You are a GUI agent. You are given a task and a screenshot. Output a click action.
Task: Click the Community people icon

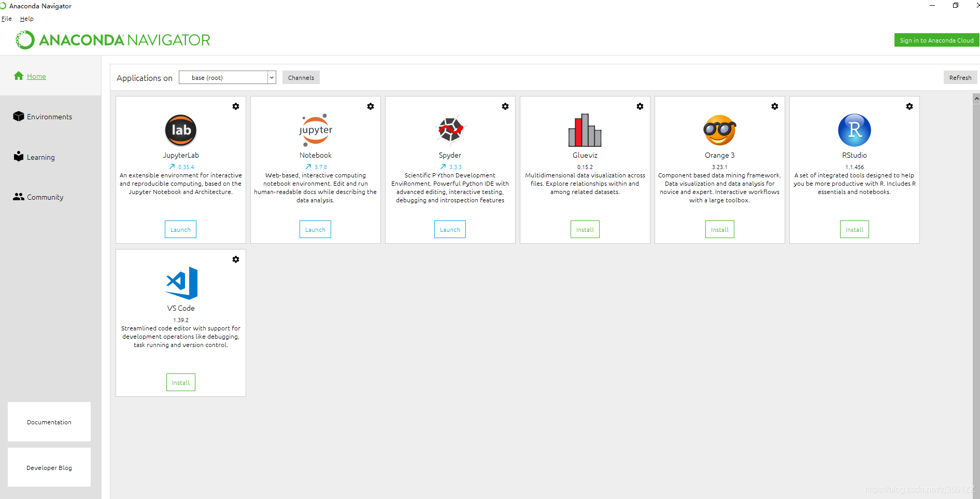point(19,197)
